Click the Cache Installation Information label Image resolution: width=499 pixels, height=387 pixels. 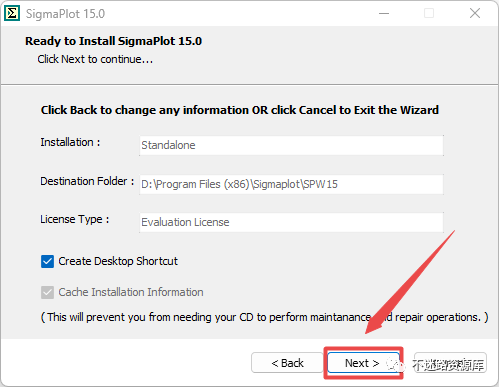[x=131, y=292]
